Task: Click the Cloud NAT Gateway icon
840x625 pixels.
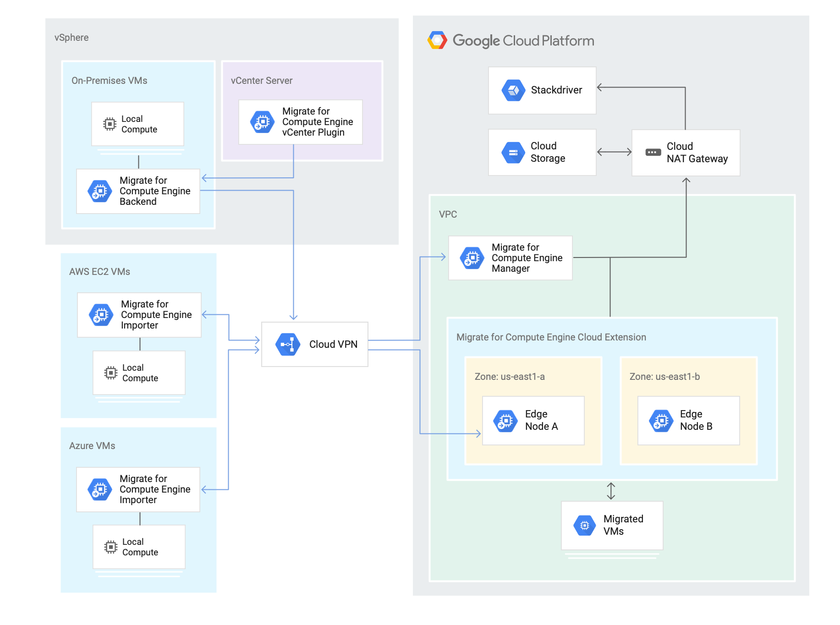Action: pos(653,152)
